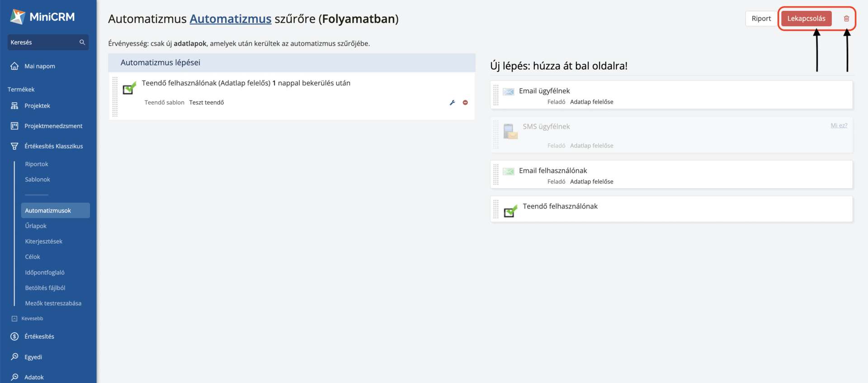
Task: Click the Keresés search field
Action: point(43,42)
